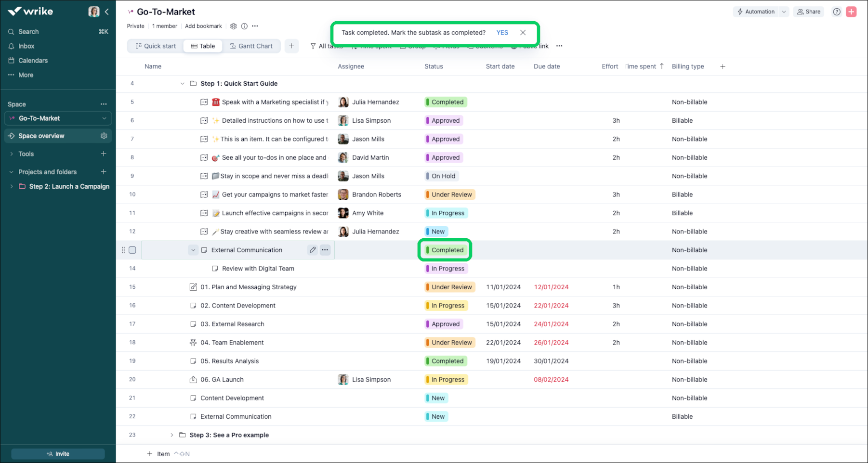Open the Go-To-Market space dropdown

104,118
